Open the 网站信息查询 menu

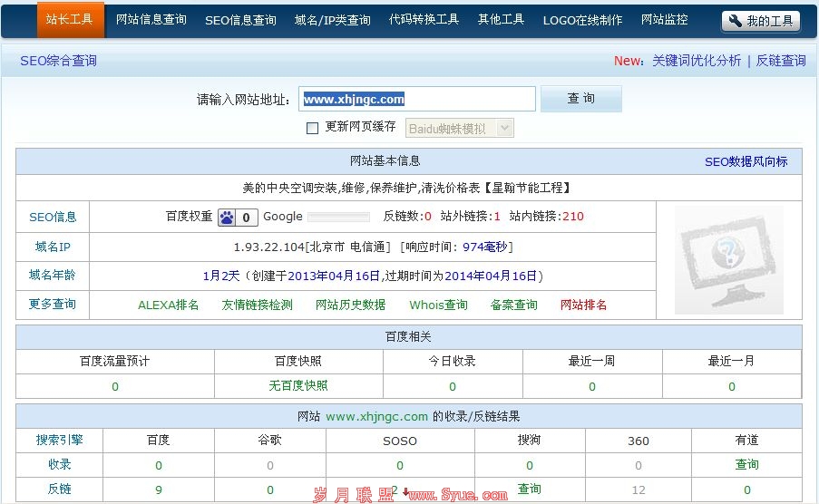point(151,20)
